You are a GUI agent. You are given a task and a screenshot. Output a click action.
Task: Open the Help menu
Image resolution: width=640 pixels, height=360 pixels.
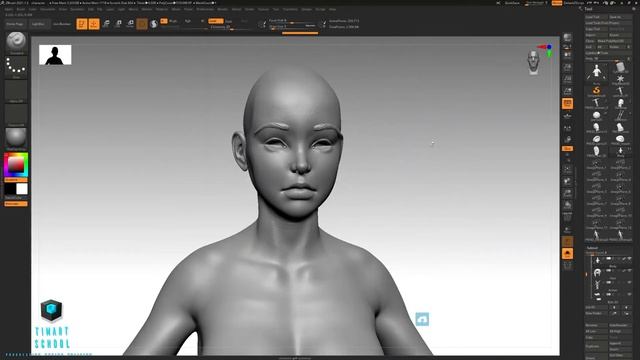(333, 9)
